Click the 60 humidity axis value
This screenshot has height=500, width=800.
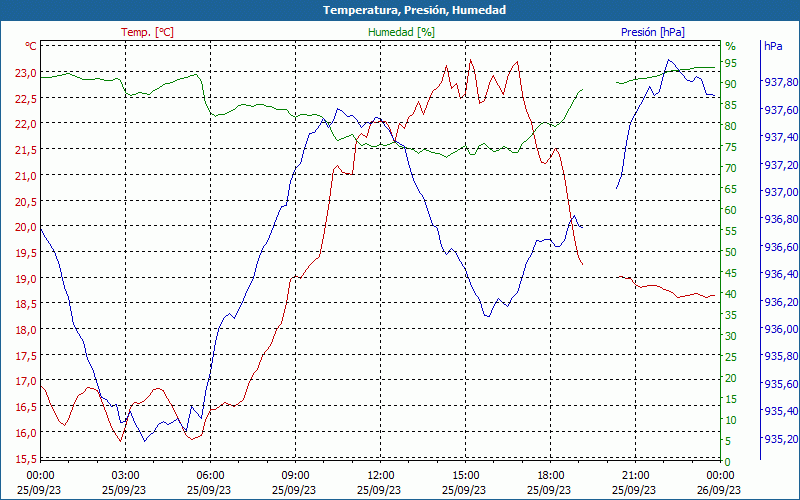pyautogui.click(x=731, y=210)
